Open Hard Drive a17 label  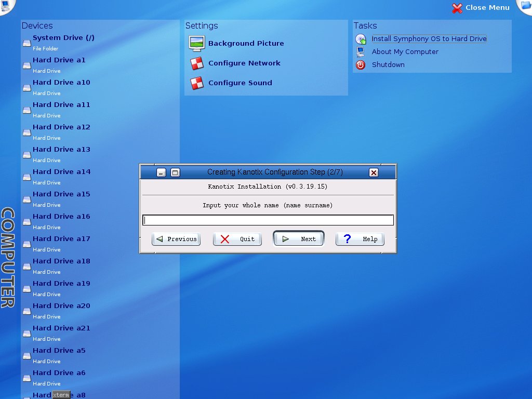[x=61, y=239]
